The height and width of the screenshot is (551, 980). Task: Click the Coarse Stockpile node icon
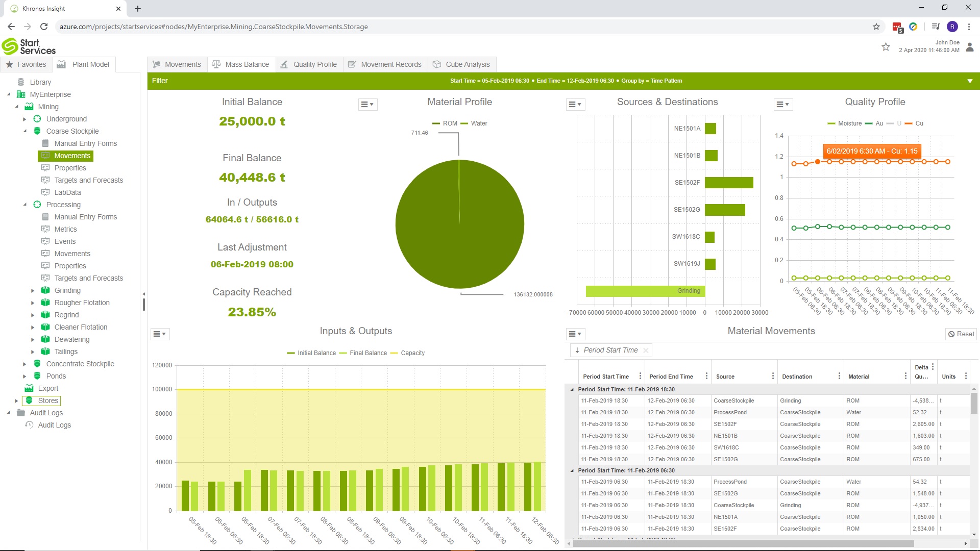coord(37,131)
